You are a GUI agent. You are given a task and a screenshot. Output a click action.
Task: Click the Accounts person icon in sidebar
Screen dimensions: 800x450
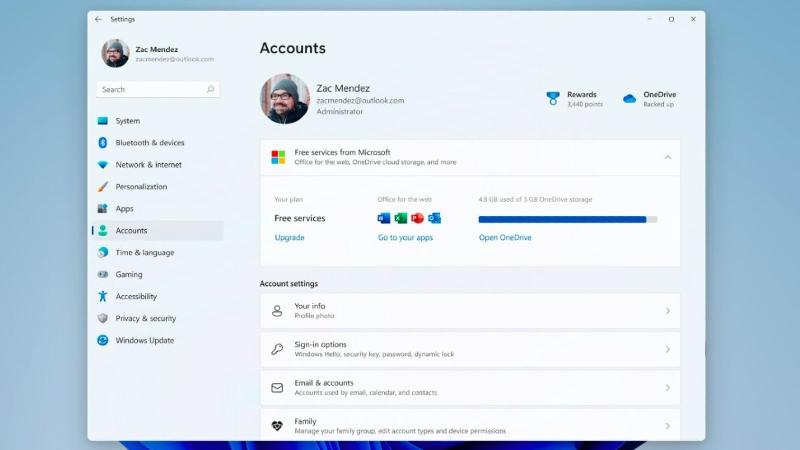tap(103, 231)
